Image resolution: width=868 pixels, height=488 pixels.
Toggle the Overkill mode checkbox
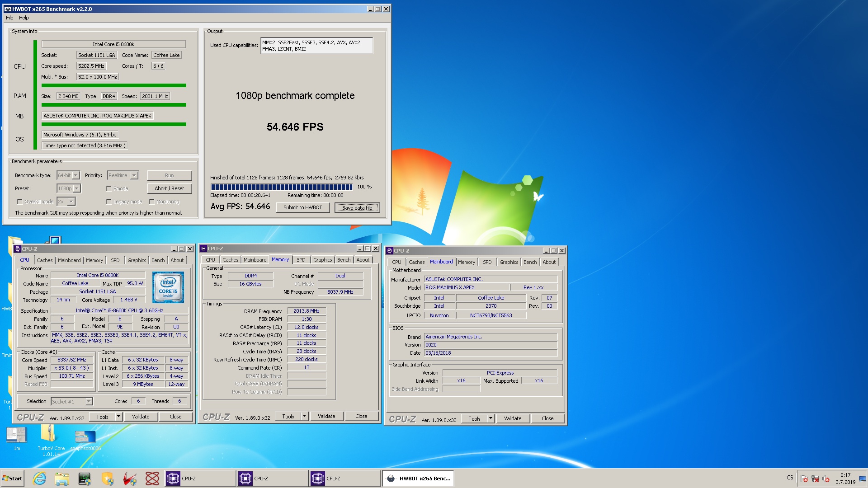point(20,202)
